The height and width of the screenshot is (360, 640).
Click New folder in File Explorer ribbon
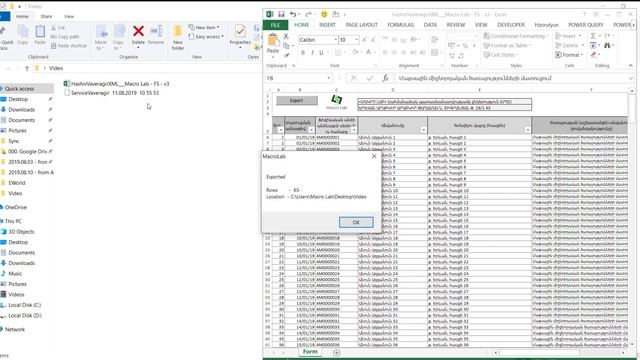tap(178, 38)
